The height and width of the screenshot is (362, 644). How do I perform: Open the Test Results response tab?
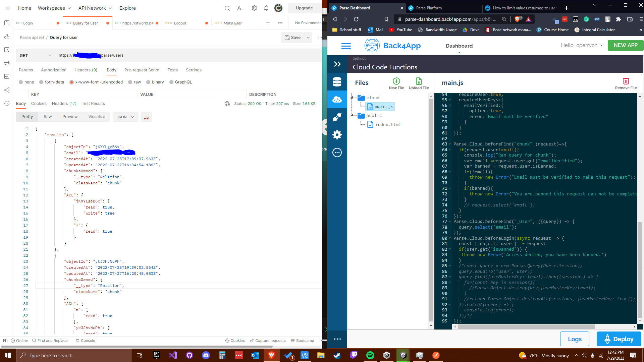coord(93,104)
